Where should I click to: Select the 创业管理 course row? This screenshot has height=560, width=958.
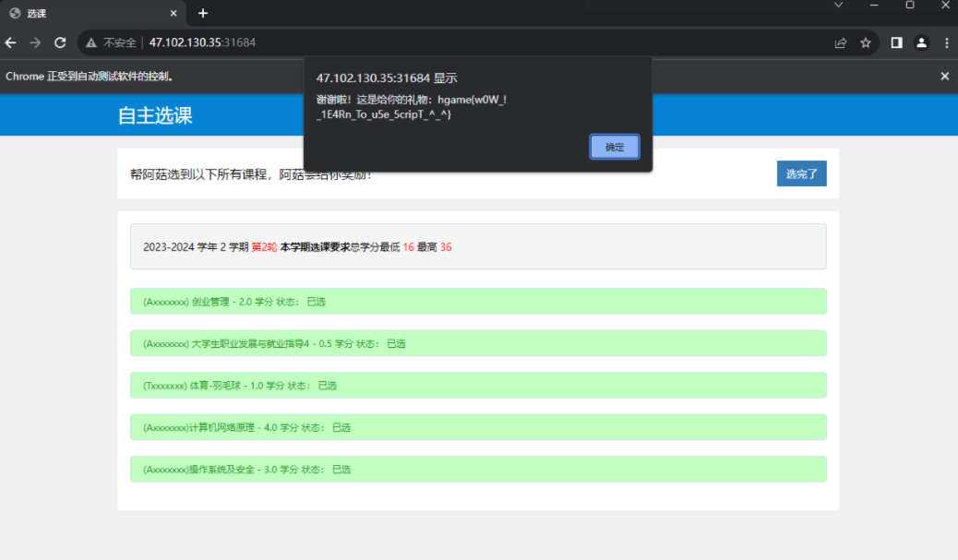(478, 301)
